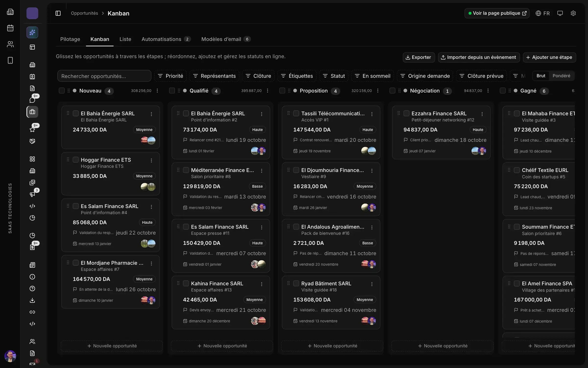Switch to the Liste tab
The image size is (588, 368).
point(125,39)
